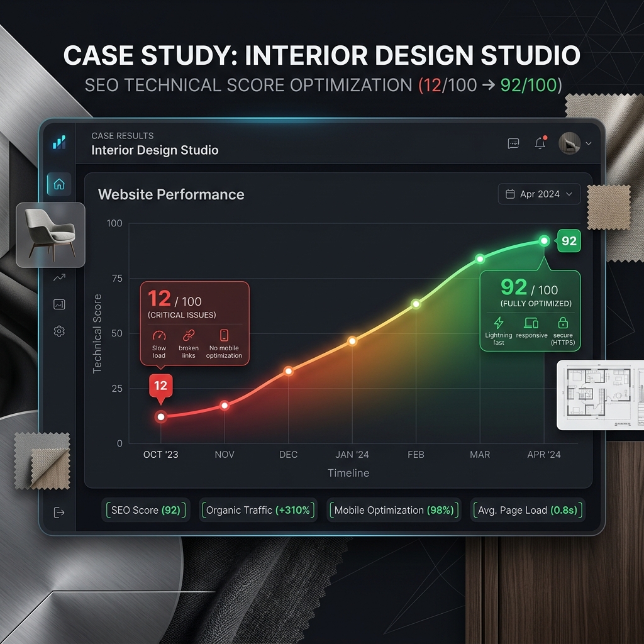Open the settings gear icon
The width and height of the screenshot is (644, 644).
coord(59,331)
